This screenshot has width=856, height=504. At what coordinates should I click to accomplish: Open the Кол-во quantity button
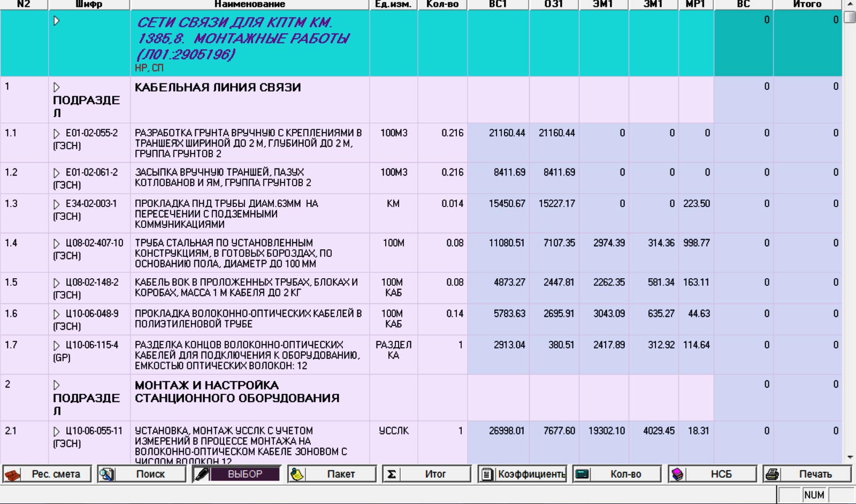pyautogui.click(x=617, y=474)
